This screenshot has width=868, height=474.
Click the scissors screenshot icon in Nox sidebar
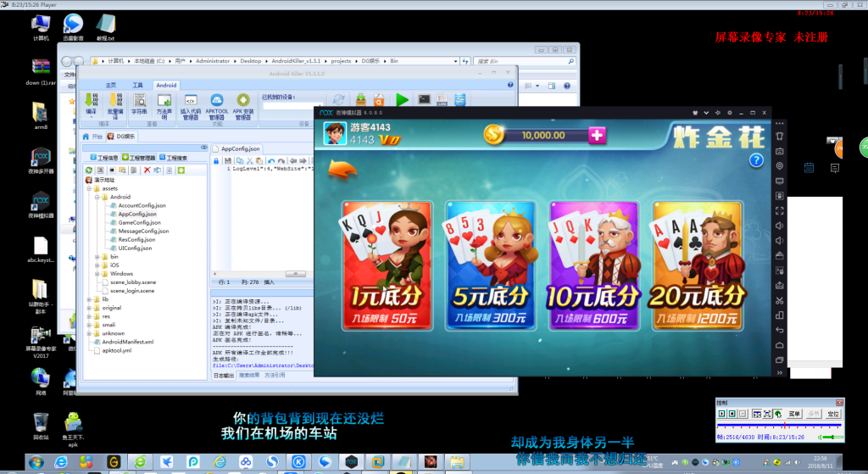(x=780, y=301)
